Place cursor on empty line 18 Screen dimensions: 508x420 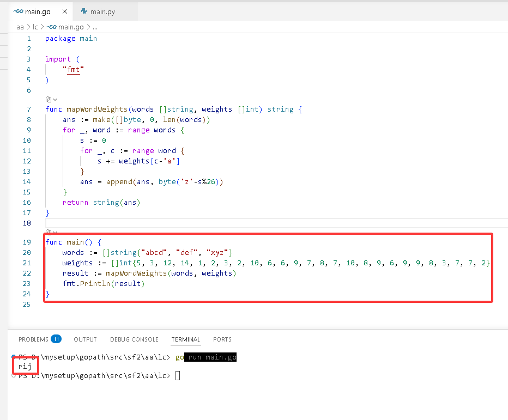point(277,223)
